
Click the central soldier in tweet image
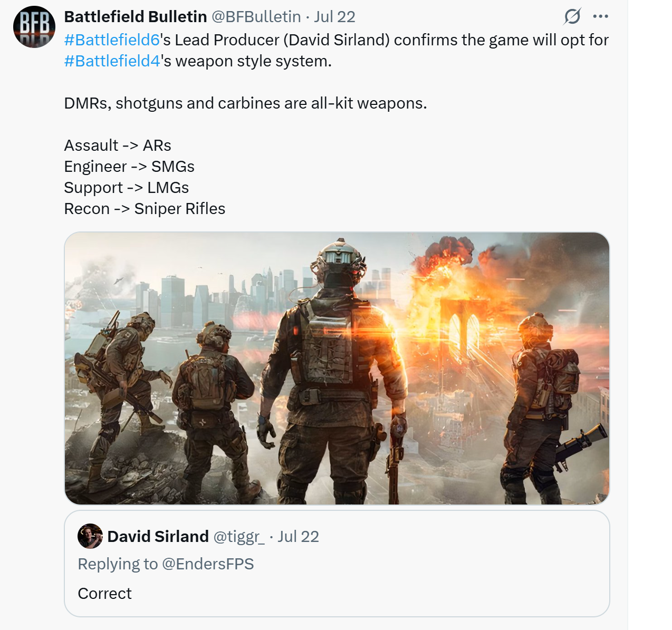(x=331, y=369)
